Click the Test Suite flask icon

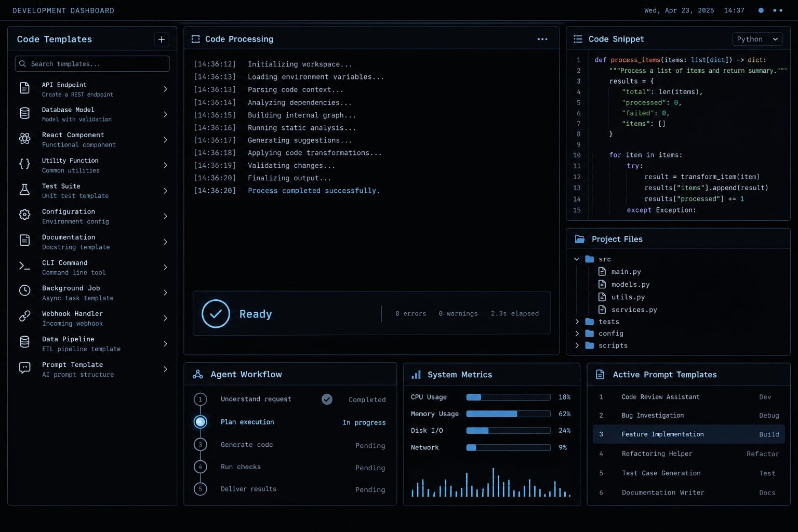[24, 190]
